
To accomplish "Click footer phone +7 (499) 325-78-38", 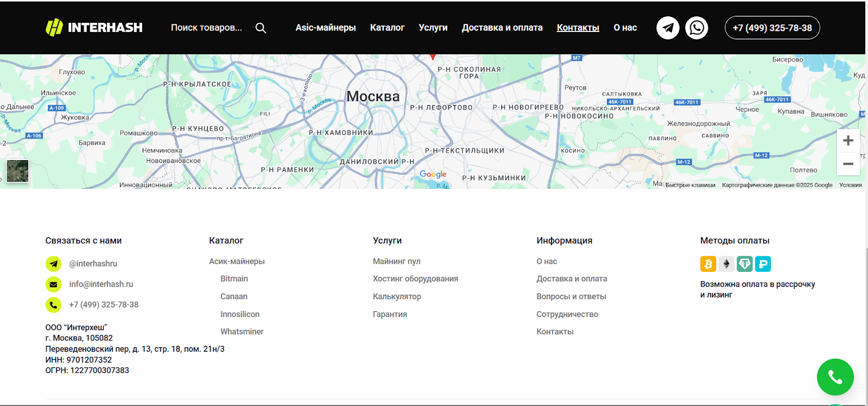I will click(x=104, y=305).
